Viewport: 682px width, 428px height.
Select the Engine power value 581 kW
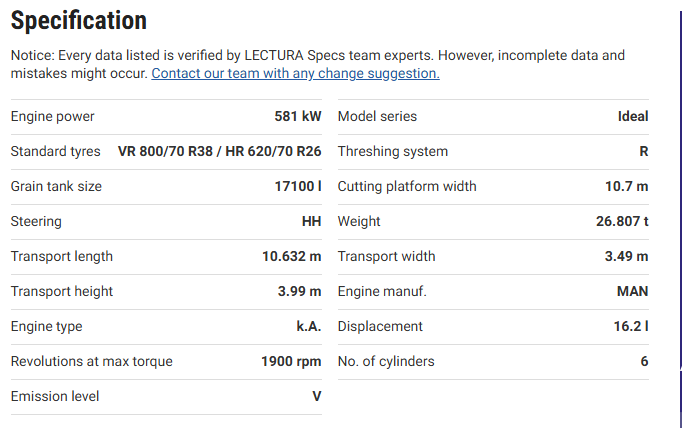tap(298, 116)
